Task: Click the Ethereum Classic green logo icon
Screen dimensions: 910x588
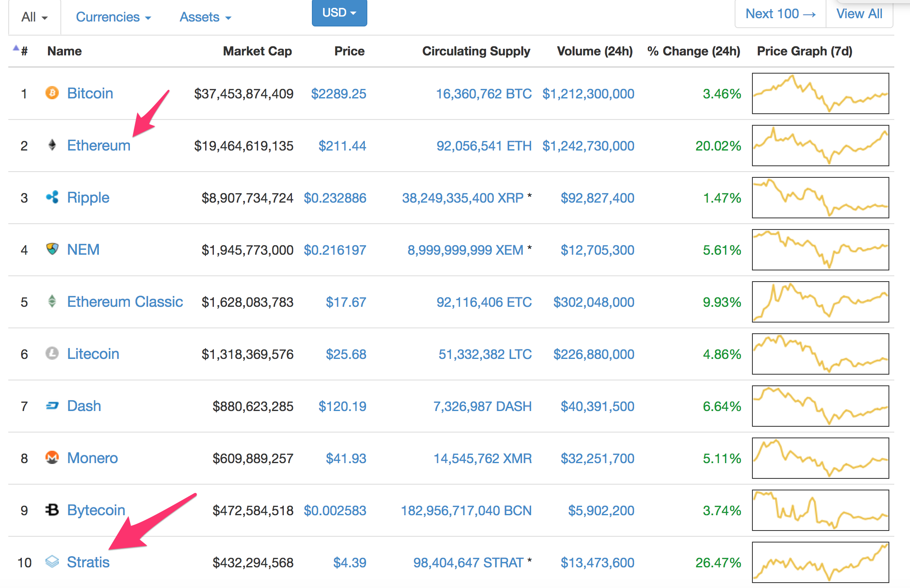Action: pos(52,301)
